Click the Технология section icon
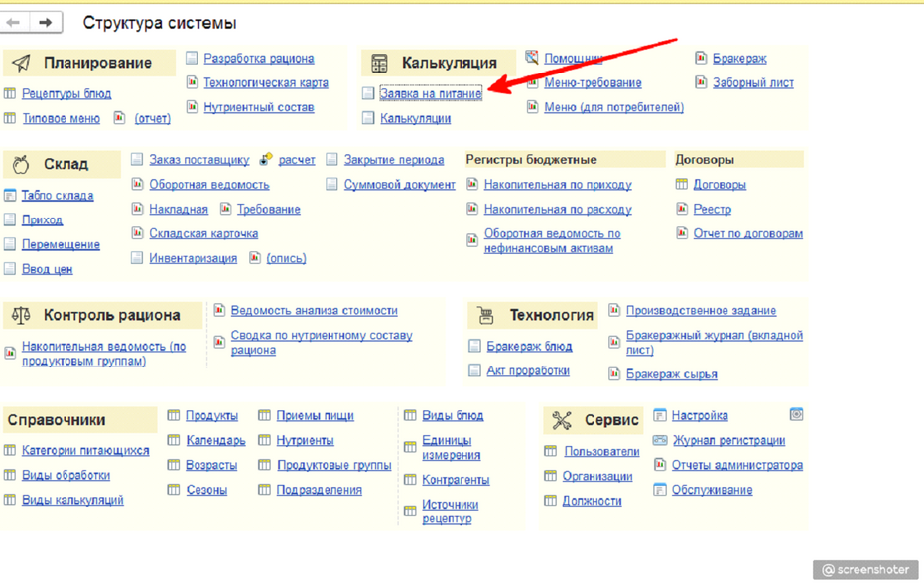This screenshot has height=585, width=924. point(485,315)
